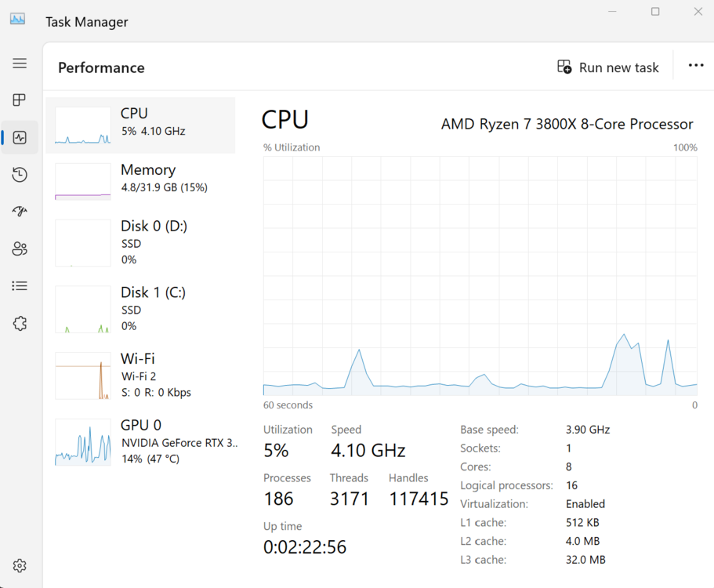Select Disk 1 (C:) in the list
The image size is (714, 588).
point(140,308)
